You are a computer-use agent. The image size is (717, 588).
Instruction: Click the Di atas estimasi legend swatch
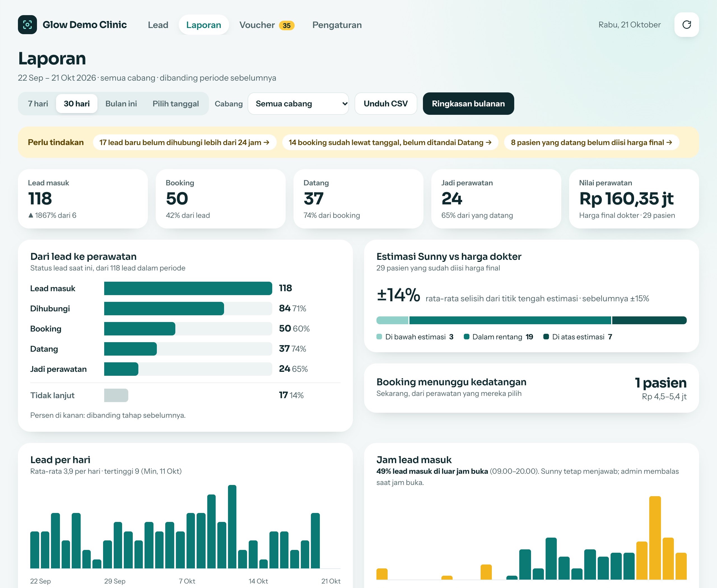coord(546,337)
